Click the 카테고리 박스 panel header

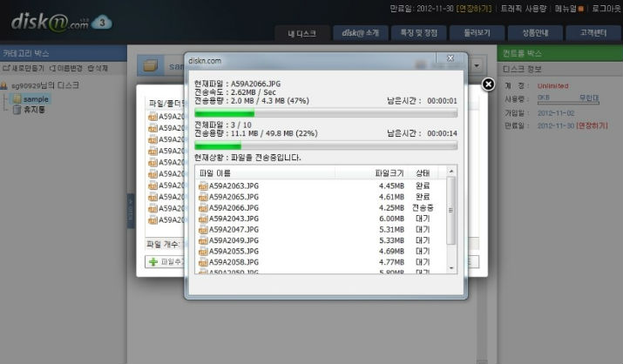pyautogui.click(x=64, y=53)
